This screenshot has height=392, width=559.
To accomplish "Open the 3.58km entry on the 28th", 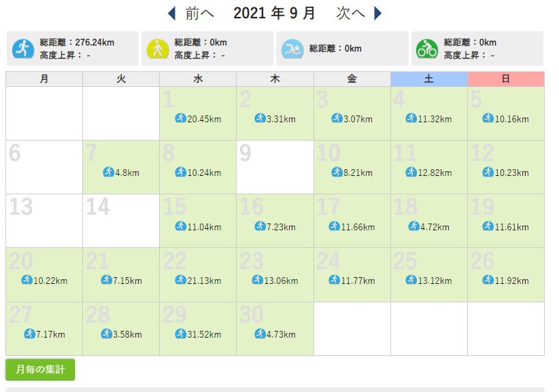I will [121, 334].
